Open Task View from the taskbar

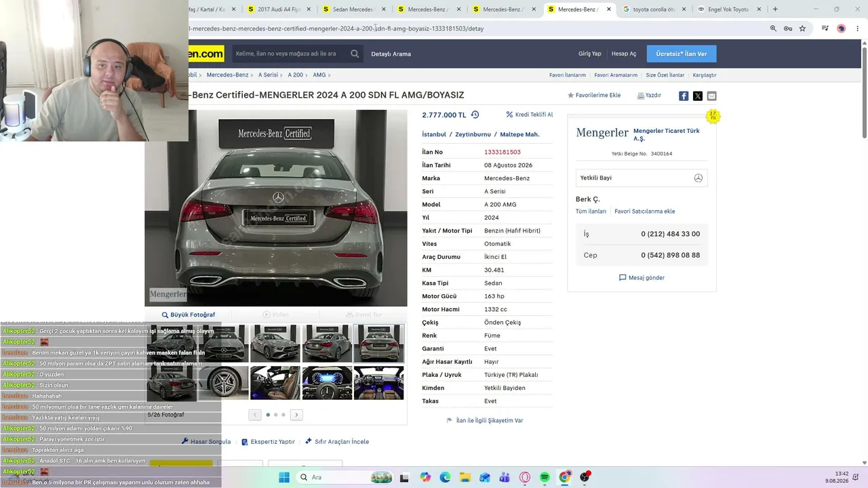coord(405,477)
